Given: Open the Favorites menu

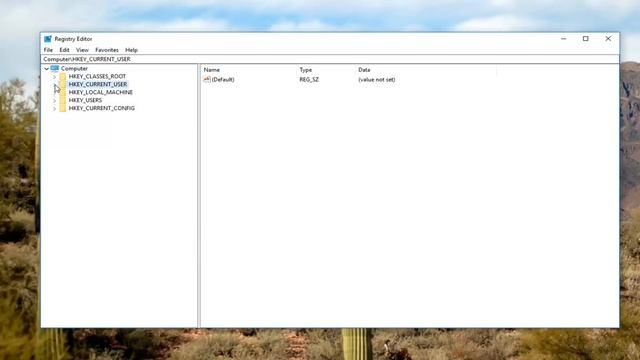Looking at the screenshot, I should (107, 50).
